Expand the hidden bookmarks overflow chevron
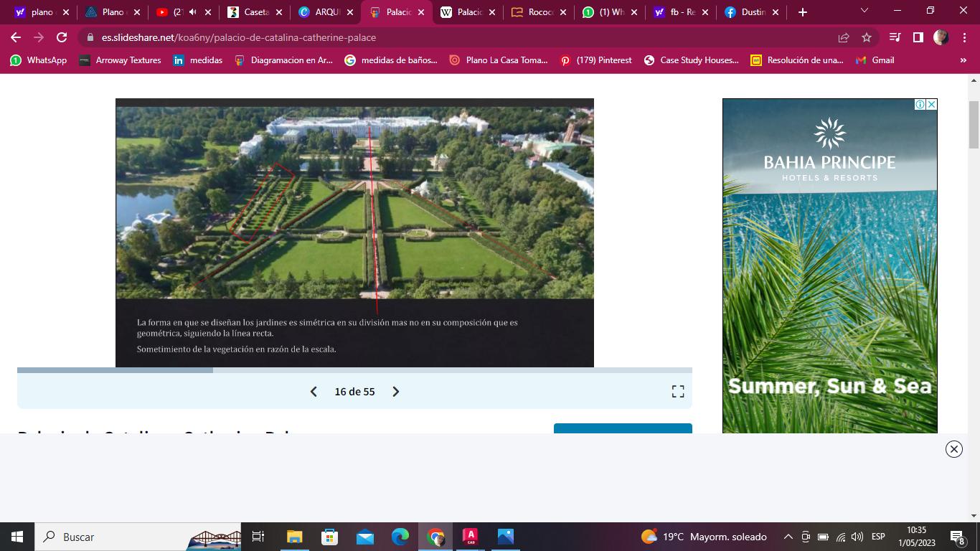 [x=963, y=60]
